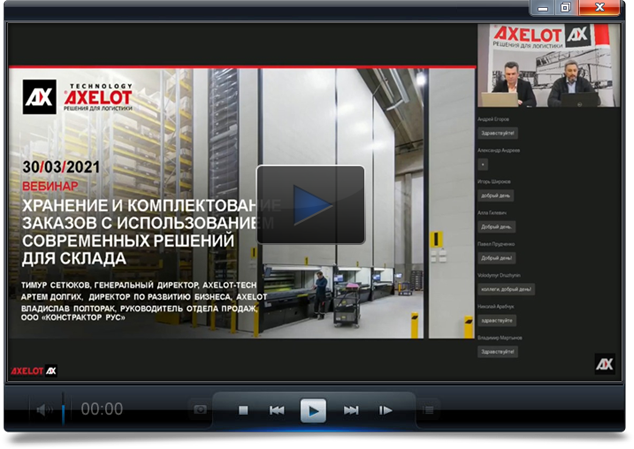Click the chat message коллеги, добрый день!

[x=506, y=289]
